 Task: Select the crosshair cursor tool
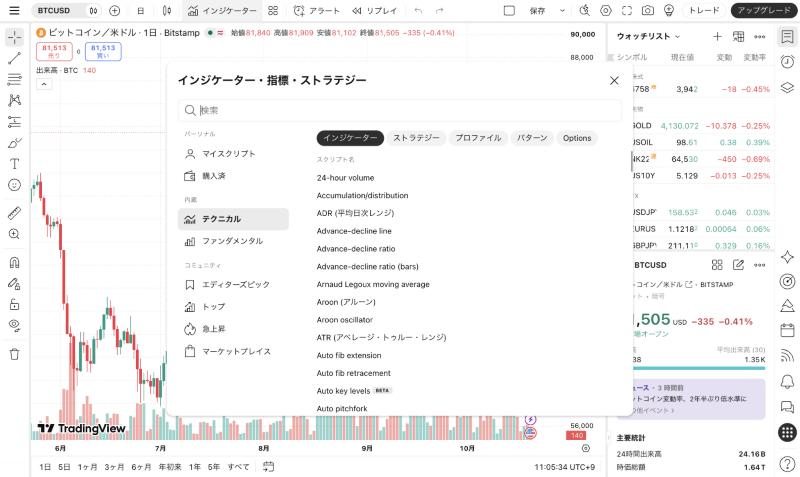(14, 37)
